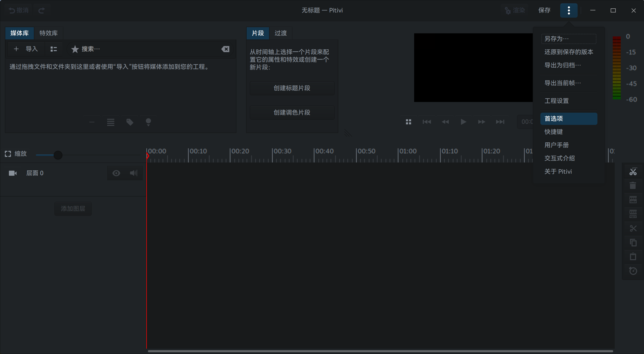Click the zoom-fit icon beside 缩放
This screenshot has height=354, width=644.
(8, 154)
